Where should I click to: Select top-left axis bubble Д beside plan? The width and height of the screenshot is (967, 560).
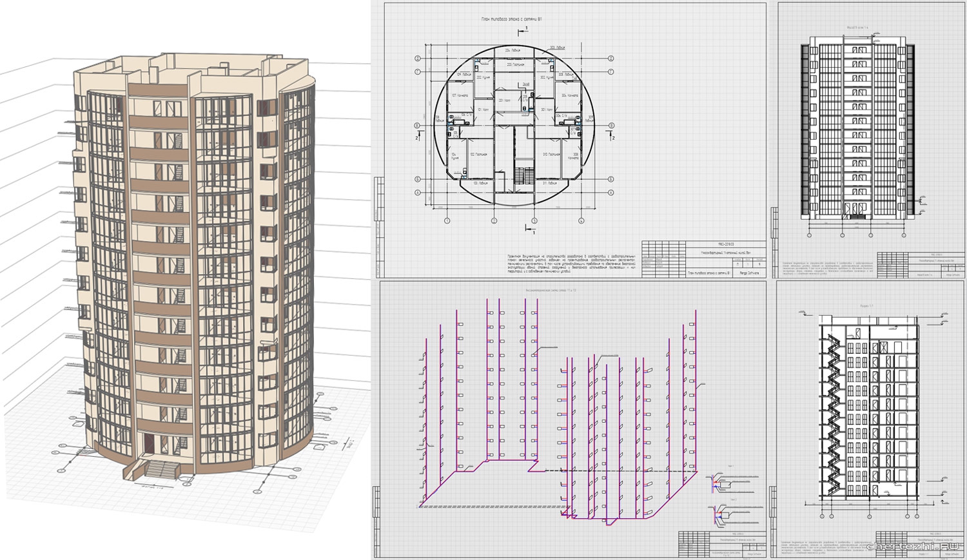point(418,59)
